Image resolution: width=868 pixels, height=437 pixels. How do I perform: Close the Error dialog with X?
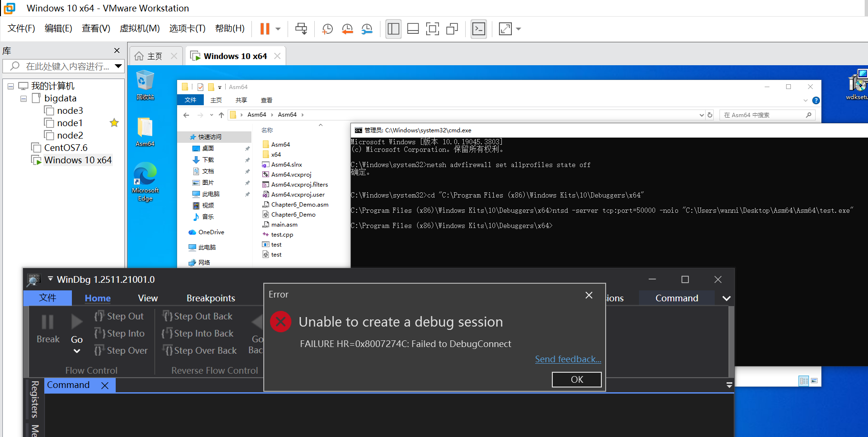[589, 295]
